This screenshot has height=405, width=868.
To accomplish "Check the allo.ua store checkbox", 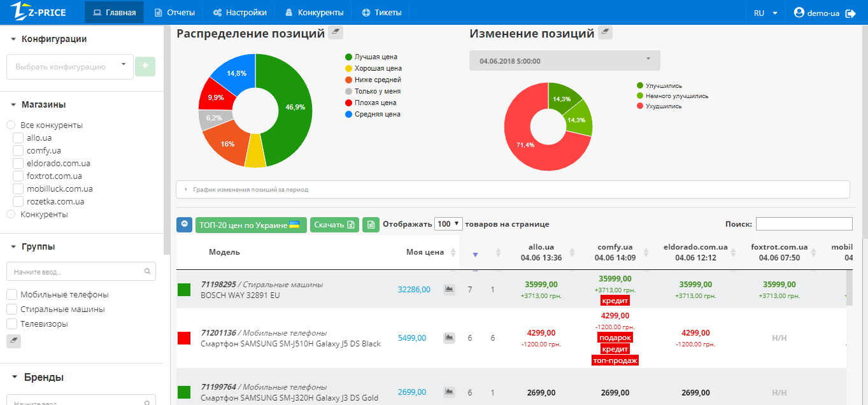I will (18, 138).
